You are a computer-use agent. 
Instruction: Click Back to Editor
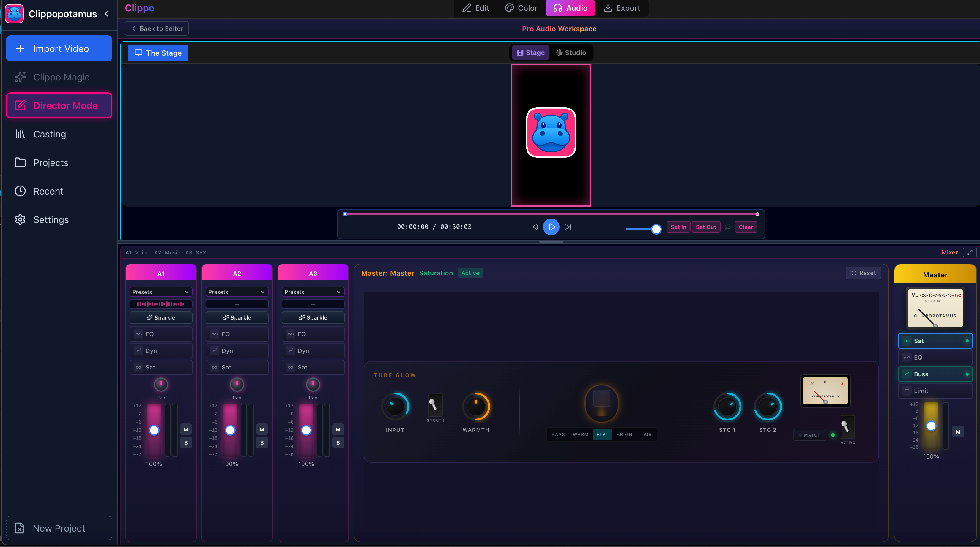[x=157, y=29]
